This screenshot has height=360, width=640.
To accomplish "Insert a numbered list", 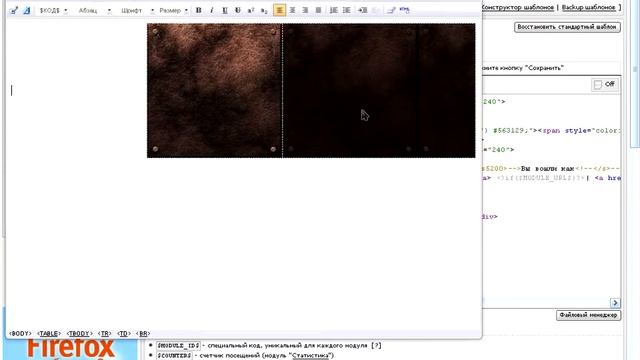I will tap(333, 10).
